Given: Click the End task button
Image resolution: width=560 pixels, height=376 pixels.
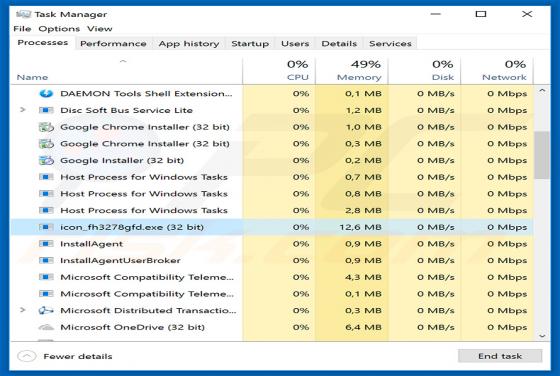Looking at the screenshot, I should click(x=500, y=356).
